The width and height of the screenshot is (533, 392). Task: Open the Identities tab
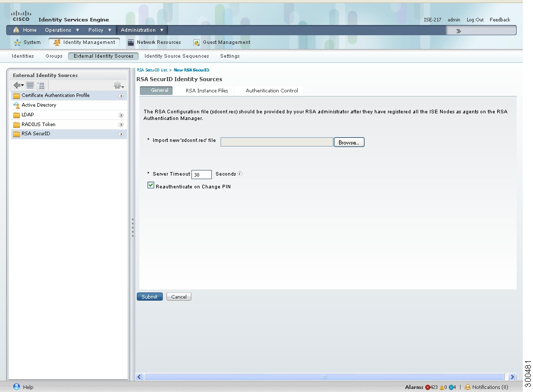click(x=23, y=56)
